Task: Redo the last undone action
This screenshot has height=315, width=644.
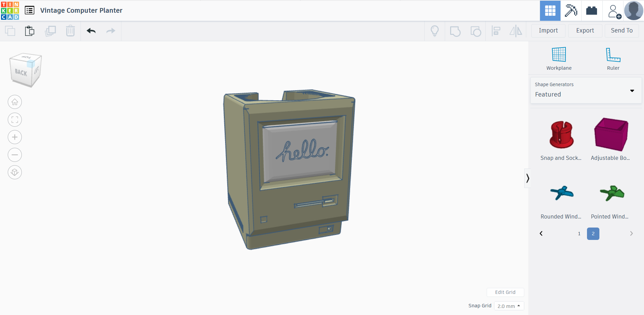Action: [x=111, y=31]
